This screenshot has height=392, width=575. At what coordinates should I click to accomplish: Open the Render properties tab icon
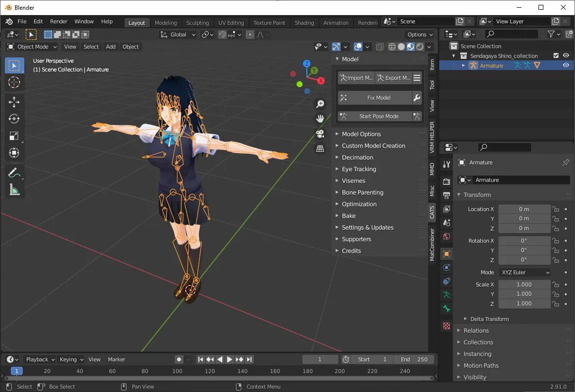[x=446, y=181]
